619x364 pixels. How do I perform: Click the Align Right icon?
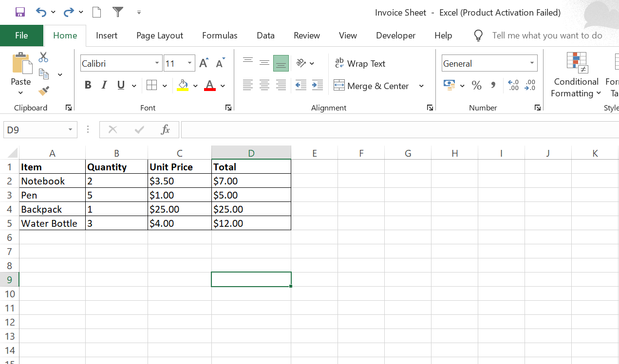(x=281, y=86)
